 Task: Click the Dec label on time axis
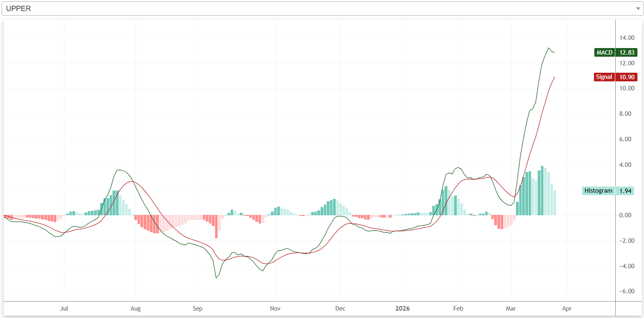pyautogui.click(x=340, y=309)
